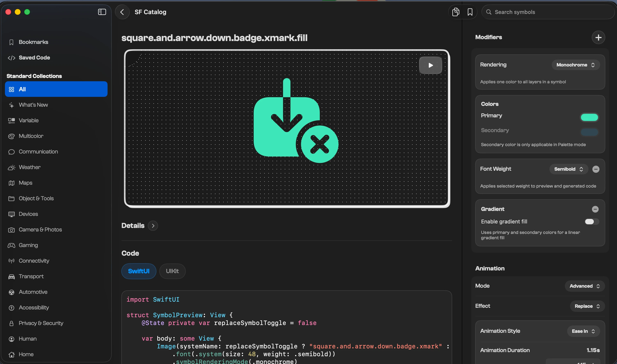Viewport: 617px width, 364px height.
Task: Open the Font Weight Semibold dropdown
Action: [568, 169]
